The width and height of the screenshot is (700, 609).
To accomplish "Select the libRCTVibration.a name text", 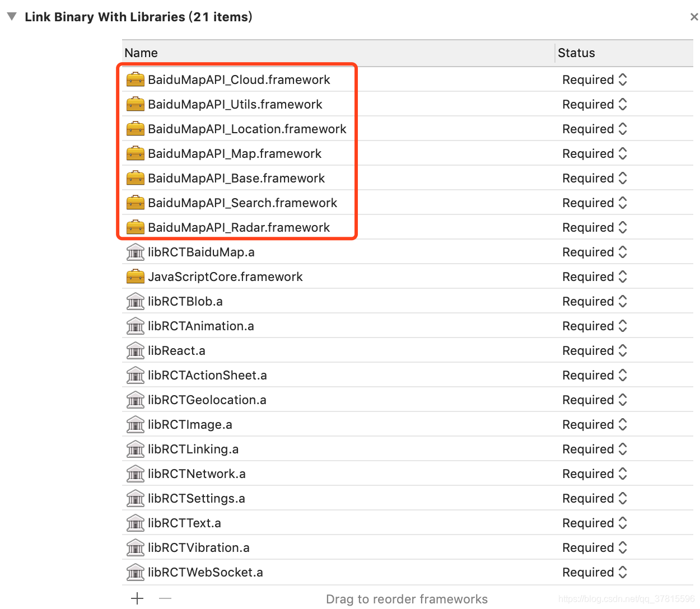I will pos(199,547).
